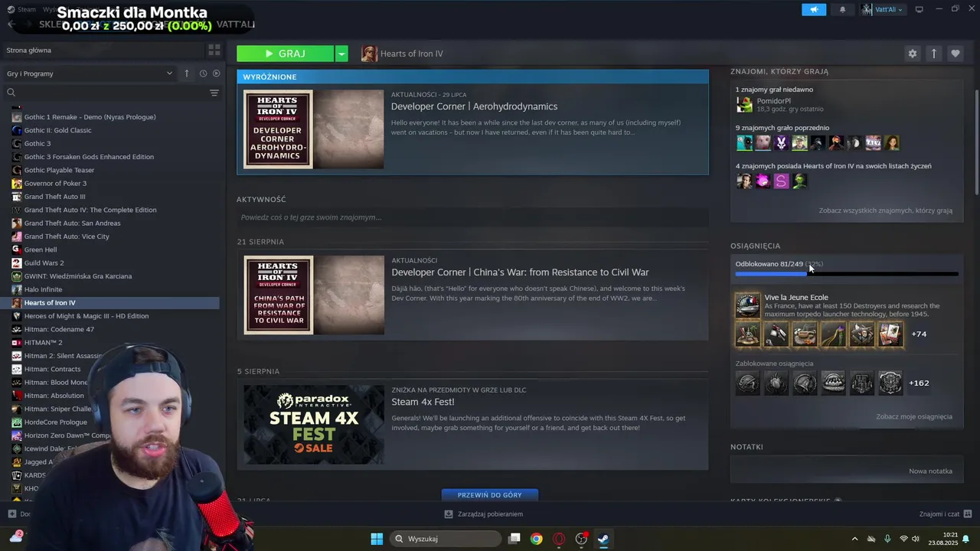Click the upload arrow icon beside the gear

tap(933, 54)
